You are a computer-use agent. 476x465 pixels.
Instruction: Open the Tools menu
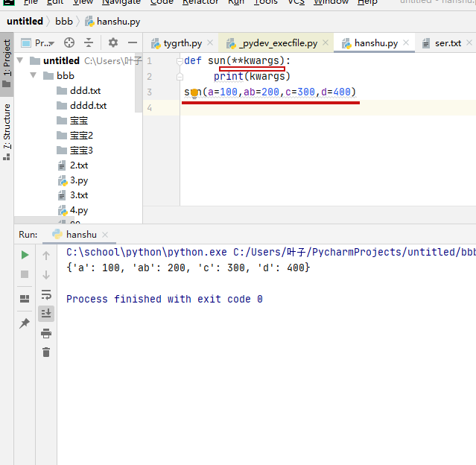[x=266, y=2]
